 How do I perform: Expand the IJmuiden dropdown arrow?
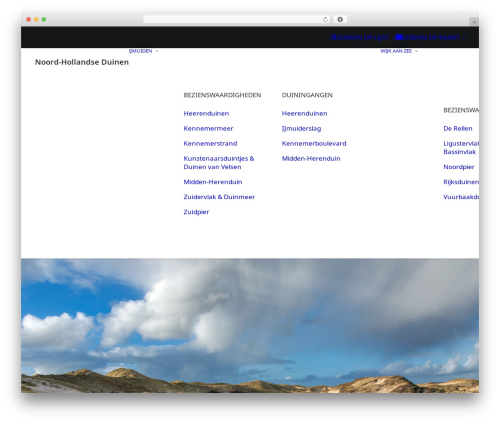[157, 51]
